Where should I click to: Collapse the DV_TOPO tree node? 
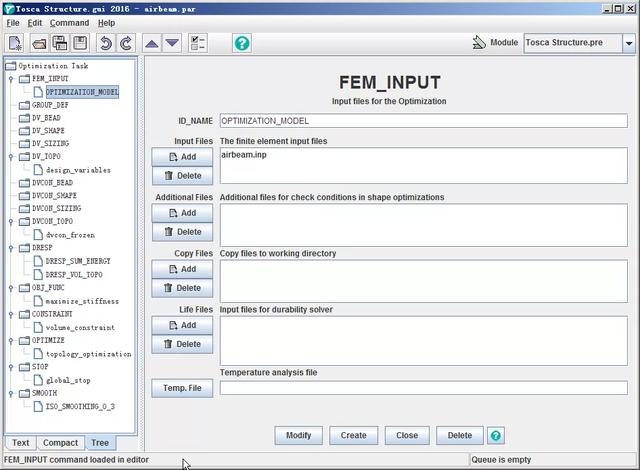(x=11, y=156)
